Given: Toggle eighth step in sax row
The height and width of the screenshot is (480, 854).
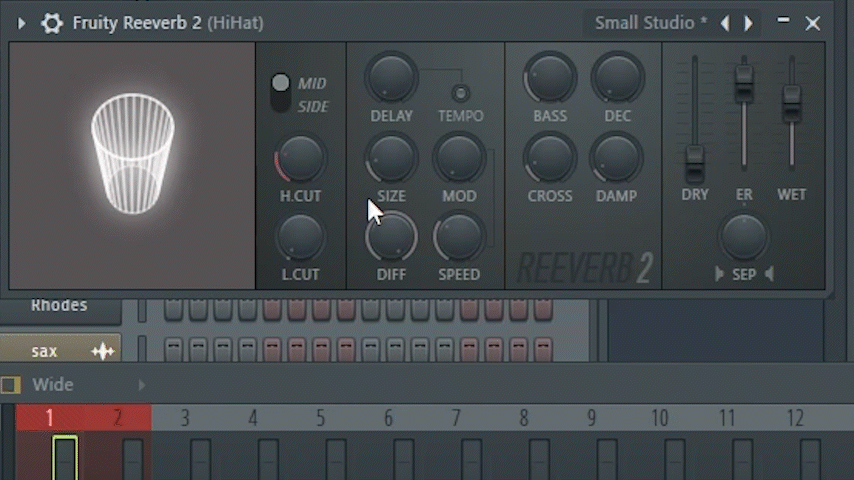Looking at the screenshot, I should click(346, 350).
